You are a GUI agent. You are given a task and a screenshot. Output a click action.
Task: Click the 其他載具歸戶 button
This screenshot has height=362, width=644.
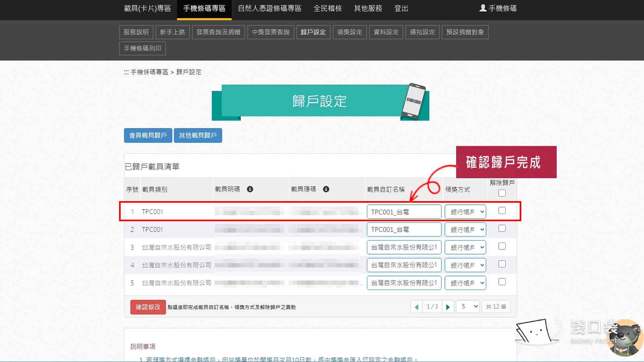tap(198, 136)
